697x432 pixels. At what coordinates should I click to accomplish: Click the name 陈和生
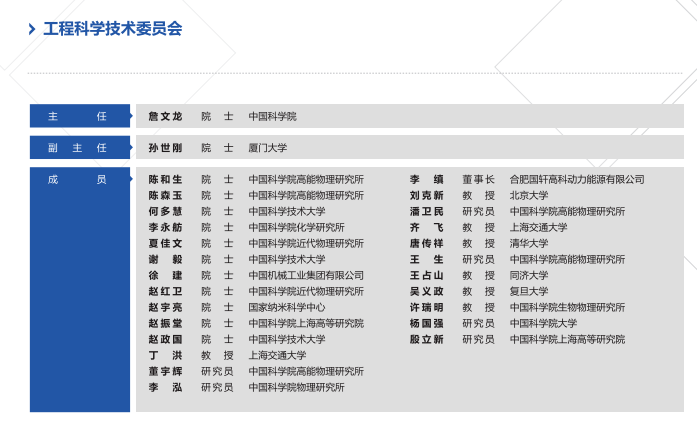pyautogui.click(x=165, y=180)
